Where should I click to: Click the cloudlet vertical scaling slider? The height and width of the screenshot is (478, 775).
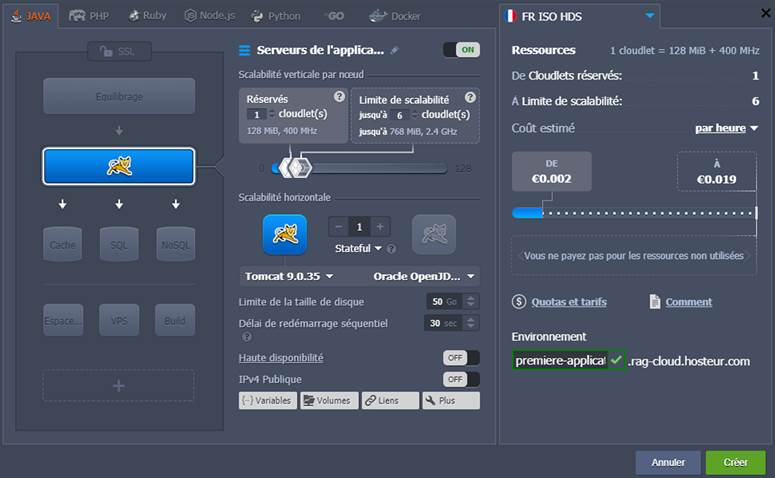(360, 168)
